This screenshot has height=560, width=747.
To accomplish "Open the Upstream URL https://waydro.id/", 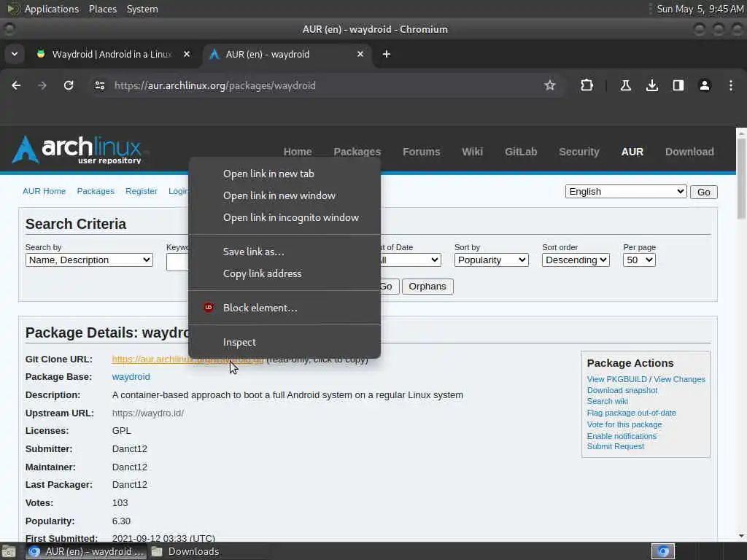I will (x=148, y=413).
